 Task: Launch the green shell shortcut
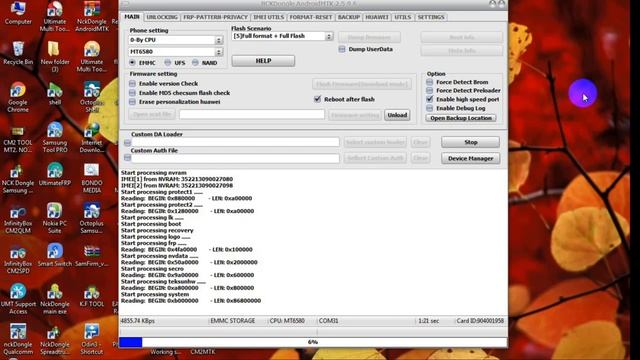click(x=55, y=94)
